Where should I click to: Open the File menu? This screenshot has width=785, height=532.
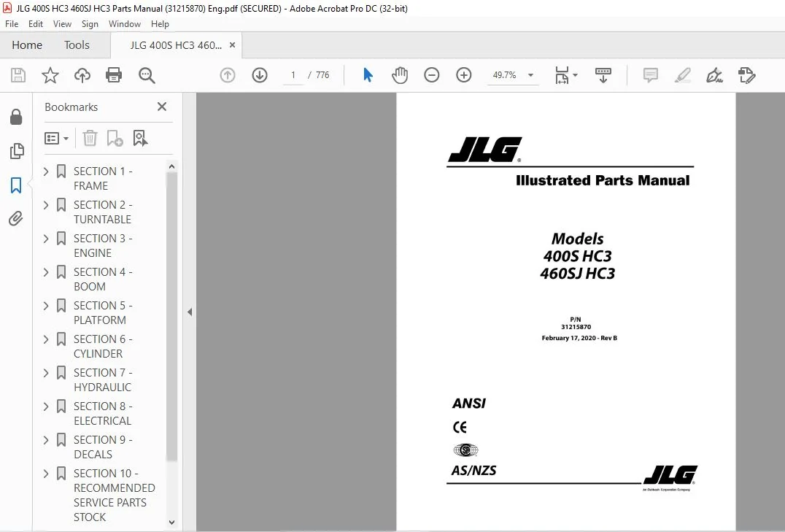coord(12,23)
